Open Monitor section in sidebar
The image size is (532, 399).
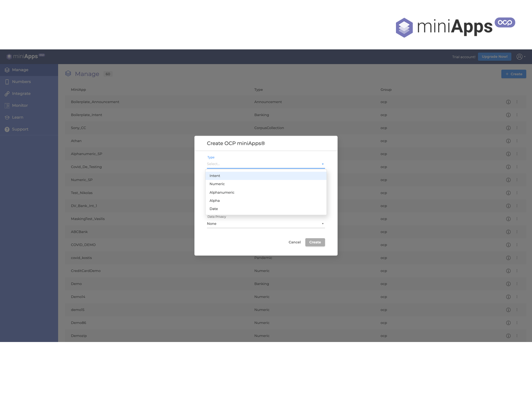tap(29, 105)
